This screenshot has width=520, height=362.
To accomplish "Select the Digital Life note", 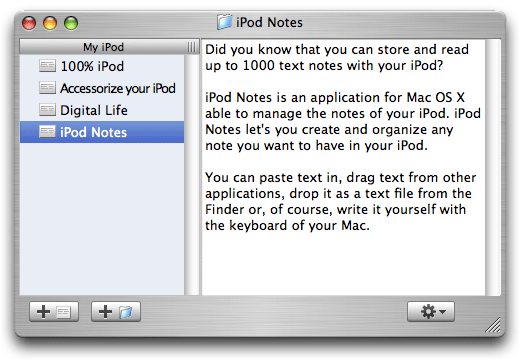I will point(102,110).
